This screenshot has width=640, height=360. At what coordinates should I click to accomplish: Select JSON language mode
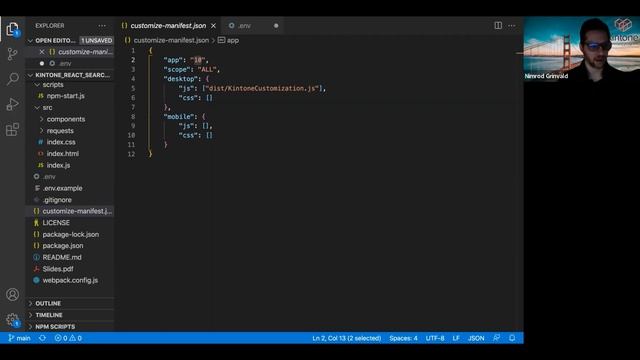476,338
